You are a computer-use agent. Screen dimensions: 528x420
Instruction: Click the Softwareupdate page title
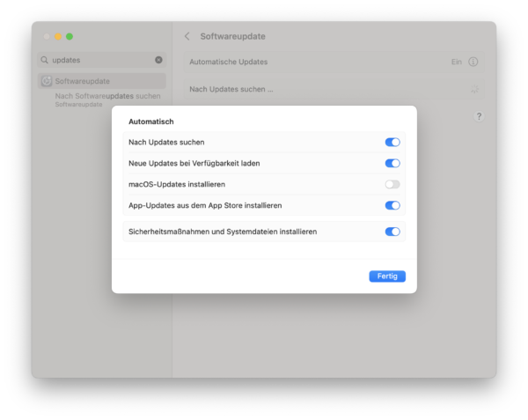click(x=232, y=36)
